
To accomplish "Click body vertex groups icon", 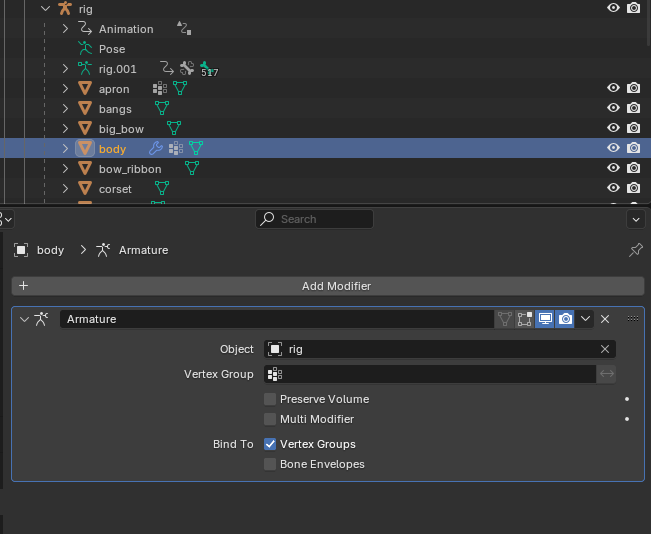I will point(176,148).
